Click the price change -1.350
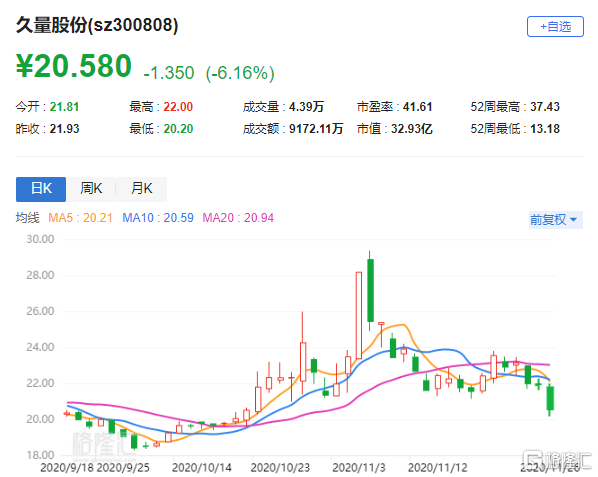This screenshot has height=477, width=598. [x=169, y=73]
